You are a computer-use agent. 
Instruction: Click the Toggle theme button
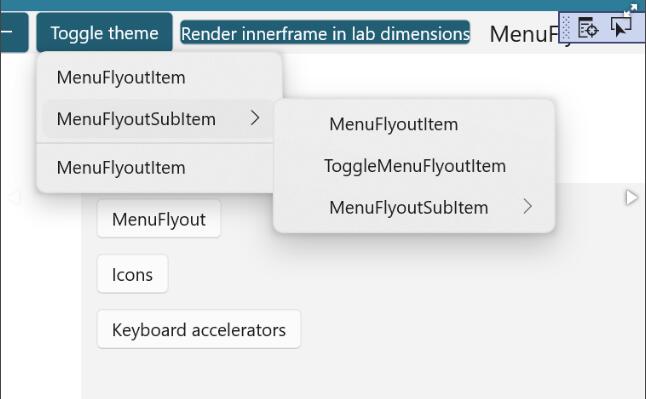[x=104, y=33]
